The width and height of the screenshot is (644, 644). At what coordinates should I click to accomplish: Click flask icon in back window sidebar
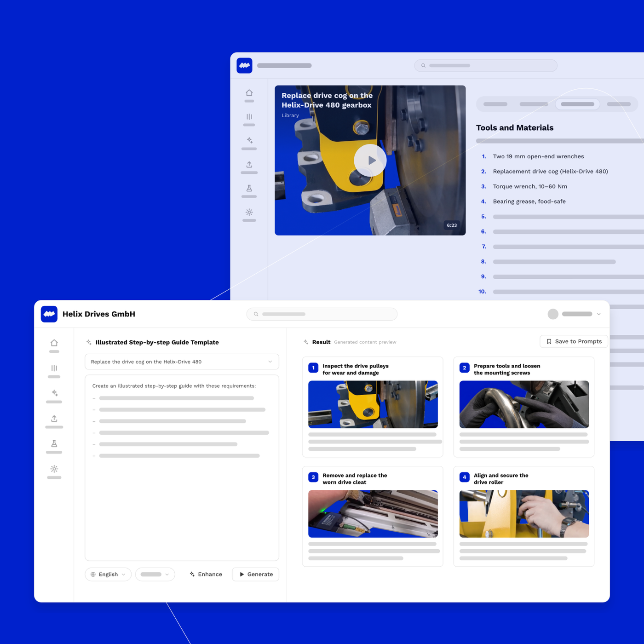[249, 188]
